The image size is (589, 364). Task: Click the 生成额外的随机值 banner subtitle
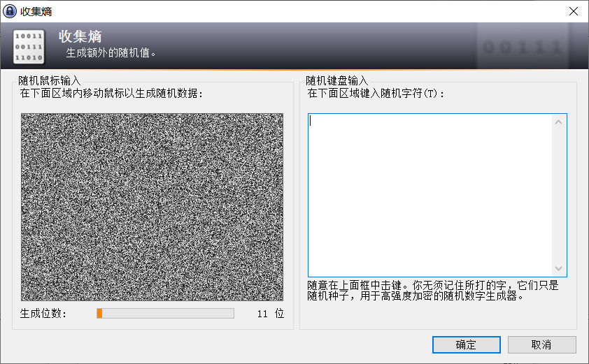(111, 53)
